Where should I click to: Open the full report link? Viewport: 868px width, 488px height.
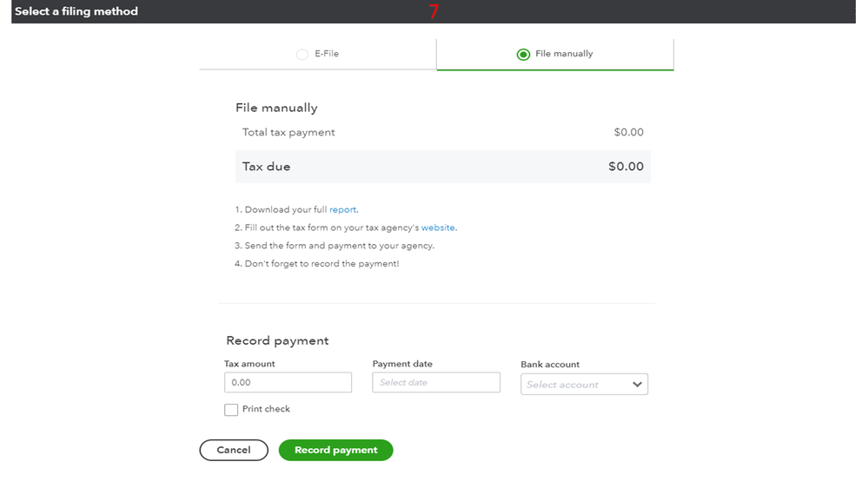[342, 210]
